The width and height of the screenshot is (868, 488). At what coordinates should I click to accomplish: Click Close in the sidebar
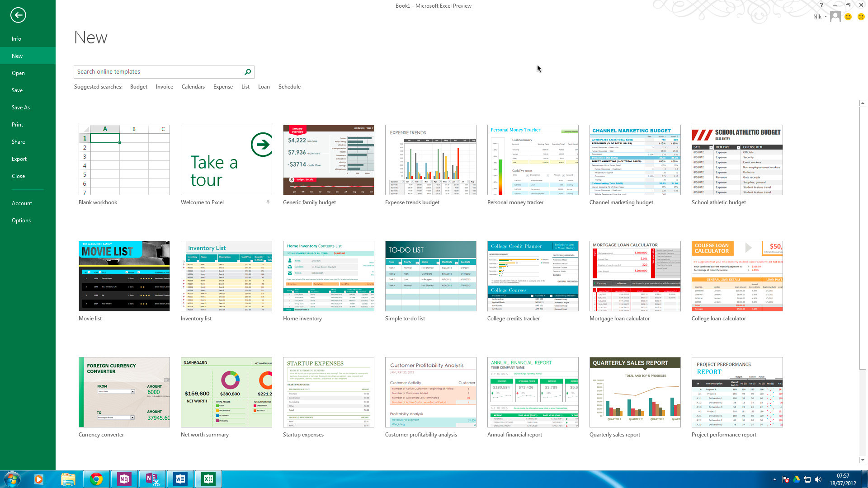click(x=28, y=176)
